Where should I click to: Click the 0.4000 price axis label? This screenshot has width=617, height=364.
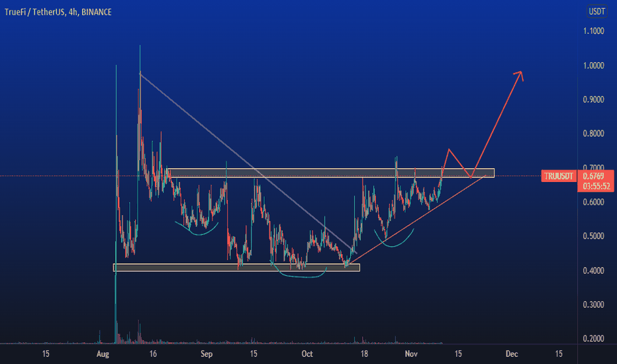pos(593,271)
